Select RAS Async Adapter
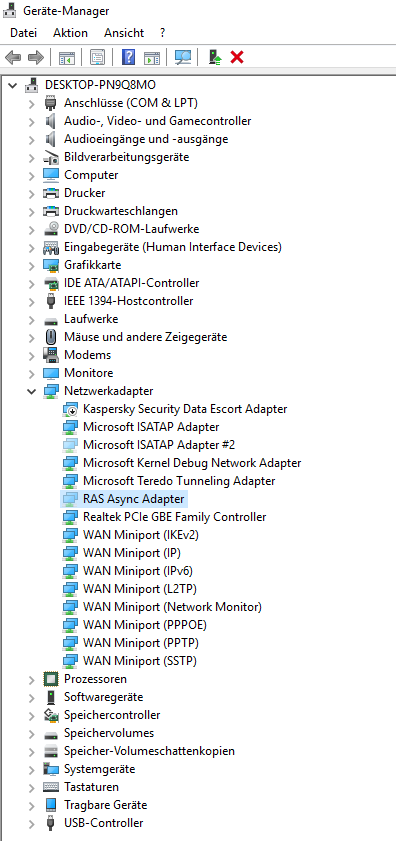Screen dimensions: 396x841 pyautogui.click(x=134, y=499)
